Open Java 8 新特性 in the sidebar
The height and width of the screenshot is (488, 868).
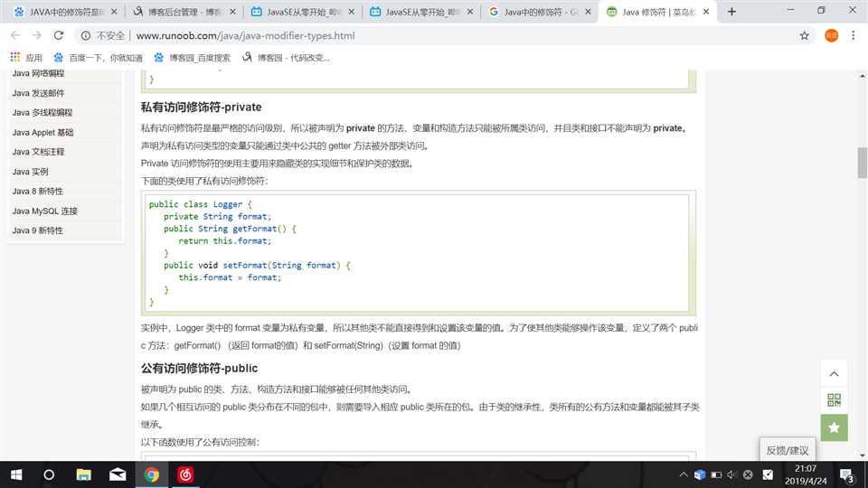tap(38, 191)
